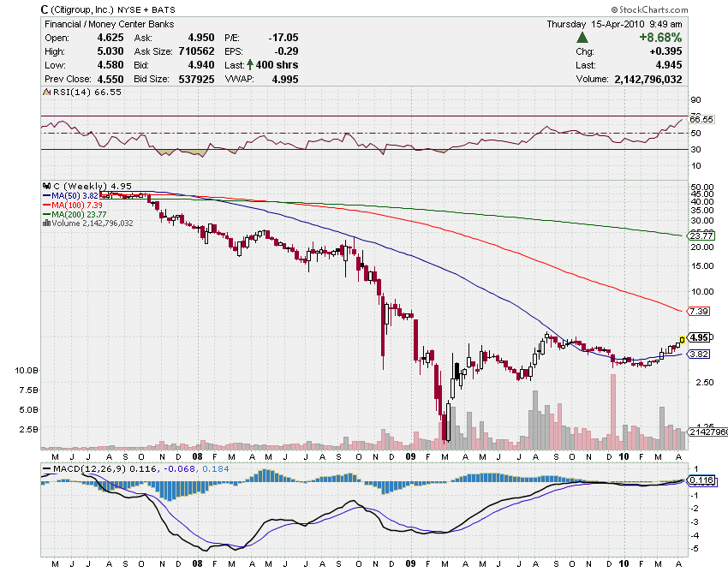This screenshot has height=572, width=728.
Task: Click the Open value 4.625
Action: pyautogui.click(x=110, y=38)
